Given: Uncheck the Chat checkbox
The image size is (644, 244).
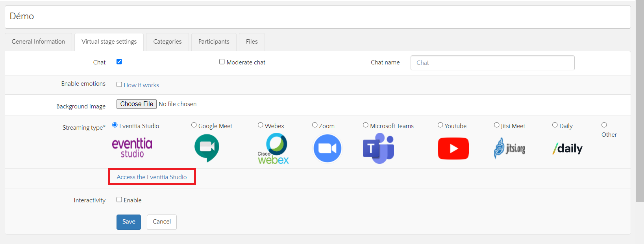Looking at the screenshot, I should click(119, 62).
